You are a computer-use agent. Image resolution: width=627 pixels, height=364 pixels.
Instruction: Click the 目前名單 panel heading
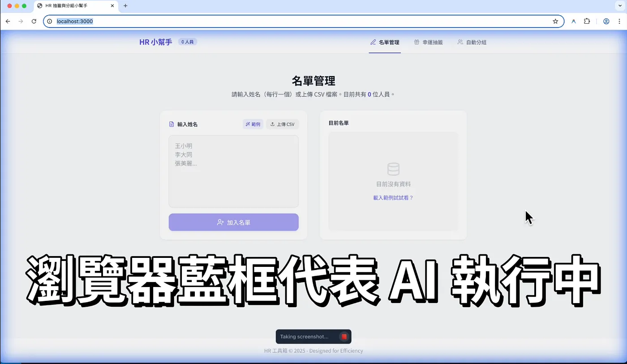click(339, 123)
